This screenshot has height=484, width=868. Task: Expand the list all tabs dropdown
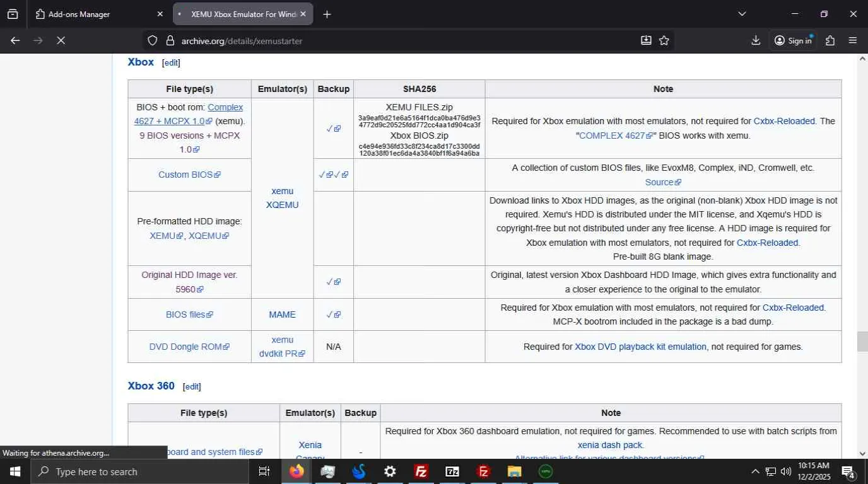pyautogui.click(x=742, y=14)
